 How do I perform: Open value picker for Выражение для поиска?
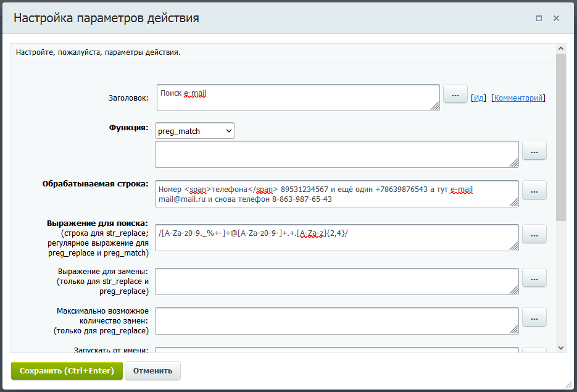click(x=534, y=234)
